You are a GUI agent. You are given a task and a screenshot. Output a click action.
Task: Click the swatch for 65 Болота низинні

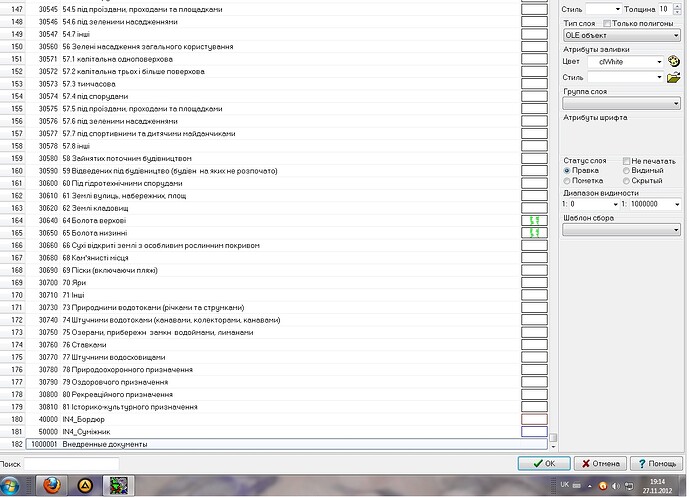coord(534,233)
